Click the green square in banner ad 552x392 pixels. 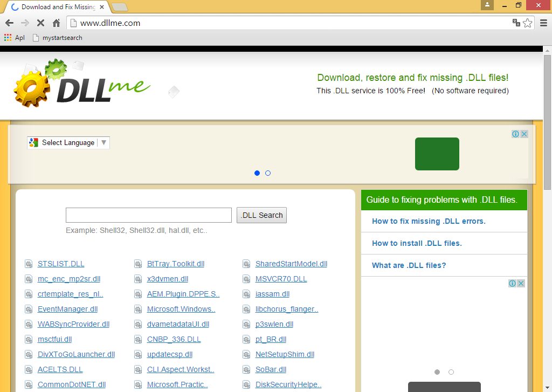pyautogui.click(x=437, y=154)
